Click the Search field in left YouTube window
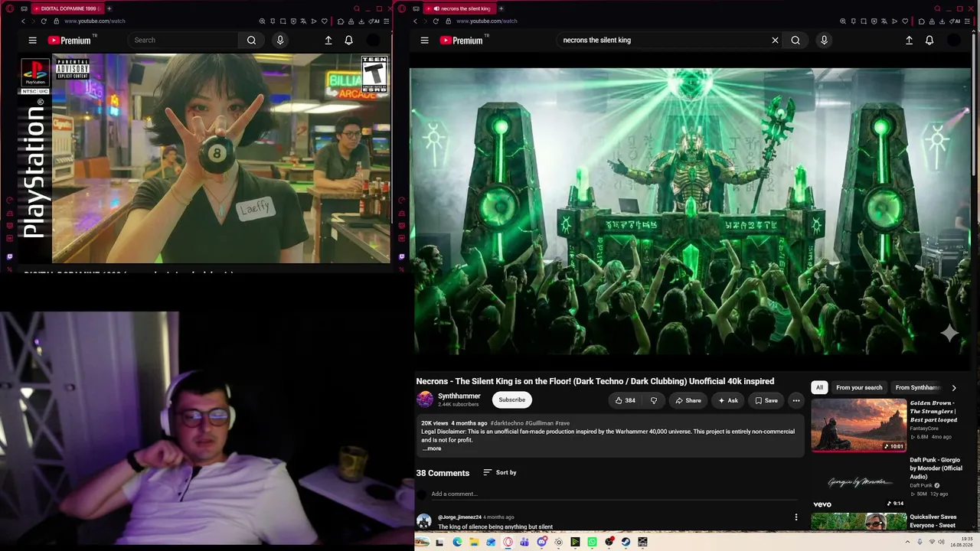The height and width of the screenshot is (551, 980). click(184, 41)
